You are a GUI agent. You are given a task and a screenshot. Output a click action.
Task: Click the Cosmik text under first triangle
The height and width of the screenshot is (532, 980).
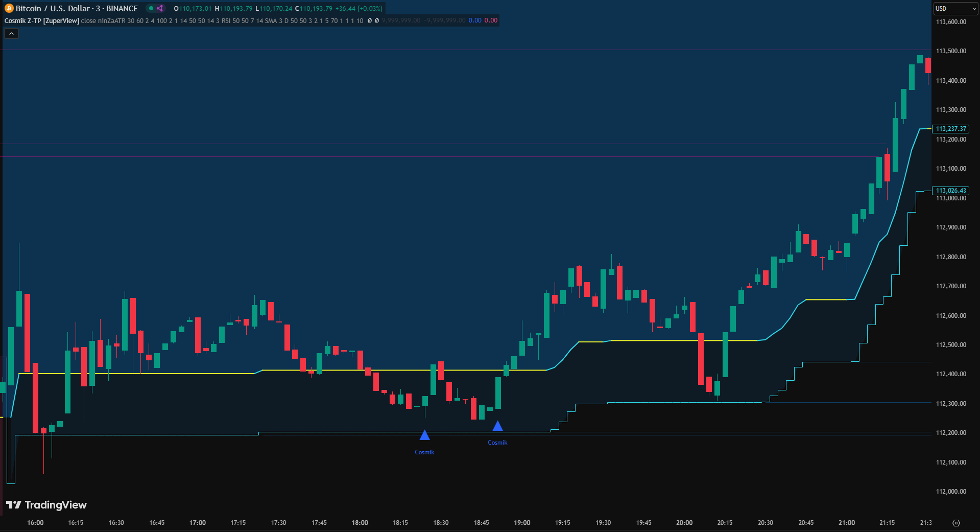pos(424,452)
